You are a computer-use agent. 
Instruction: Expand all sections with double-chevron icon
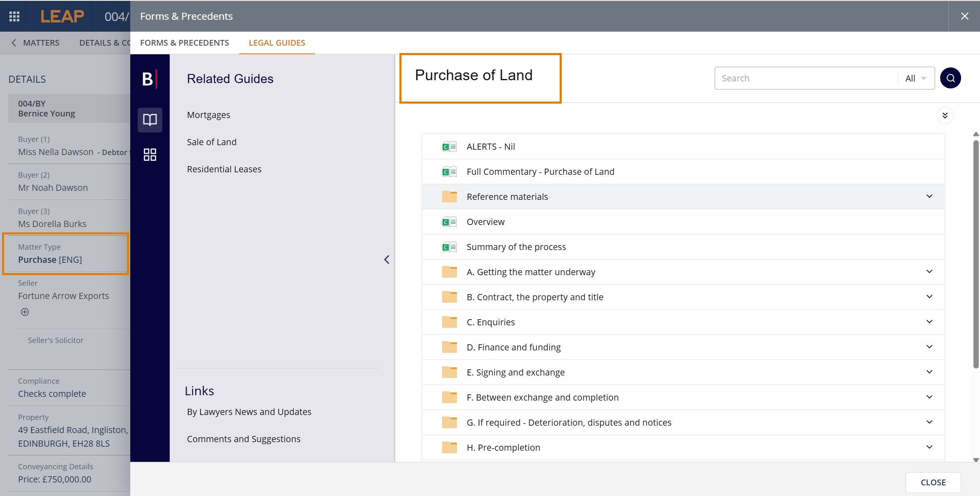945,116
